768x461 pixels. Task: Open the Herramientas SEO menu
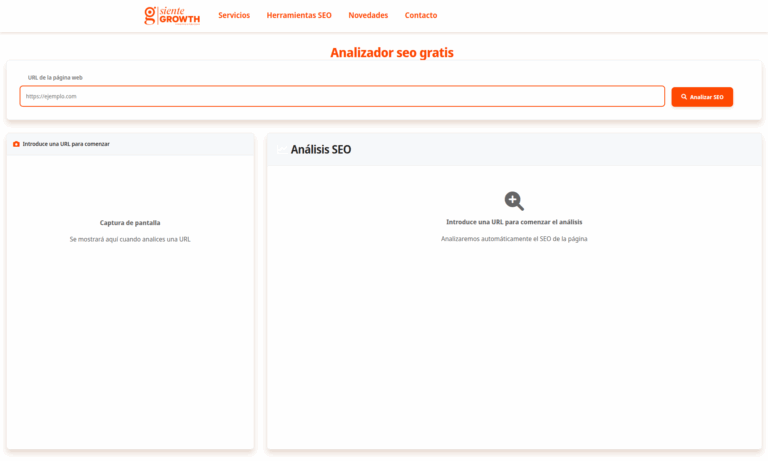(x=299, y=15)
